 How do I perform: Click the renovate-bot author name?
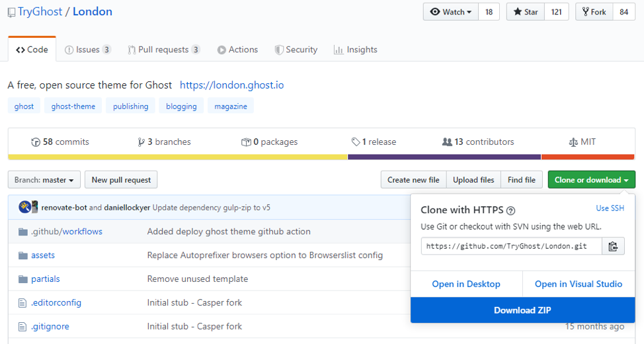point(64,208)
